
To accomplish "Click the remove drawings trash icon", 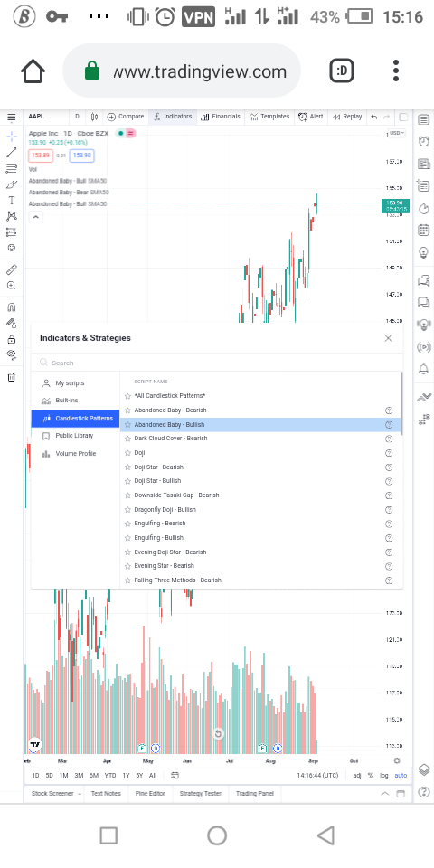I will pyautogui.click(x=11, y=377).
